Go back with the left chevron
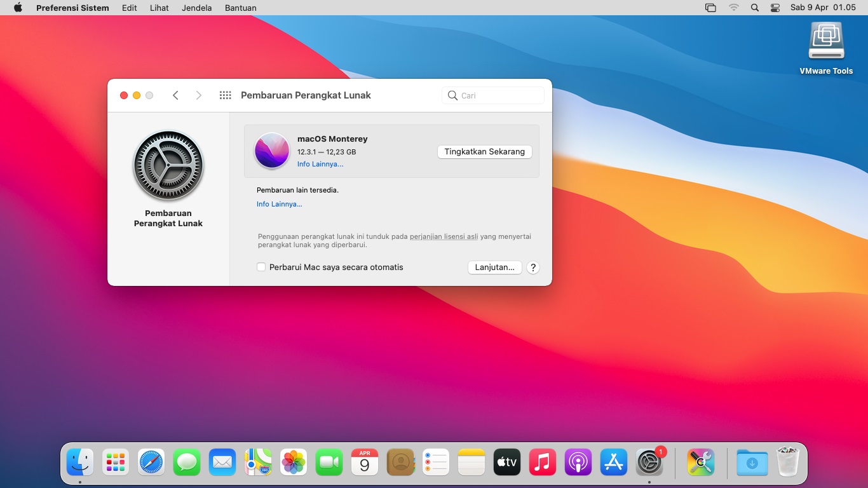868x488 pixels. 175,95
